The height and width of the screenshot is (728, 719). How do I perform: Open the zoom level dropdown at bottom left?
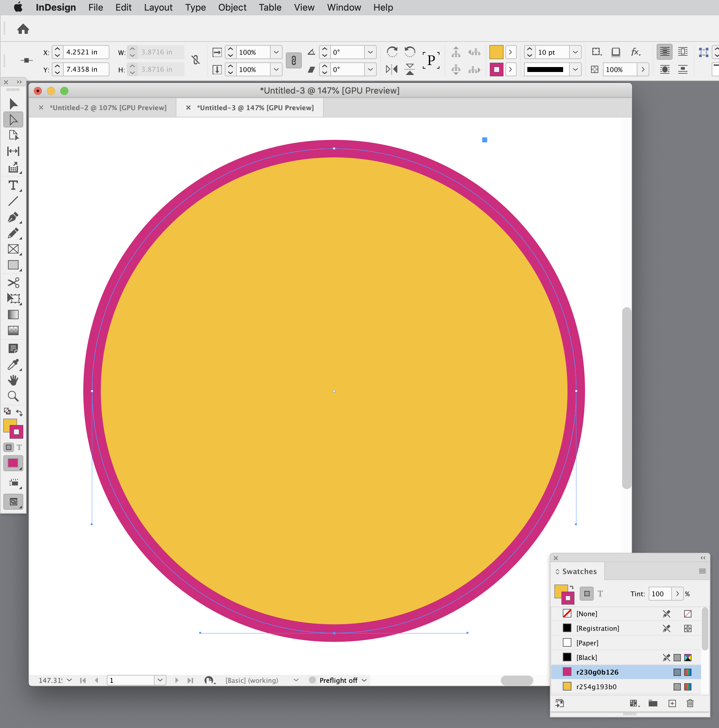point(69,680)
